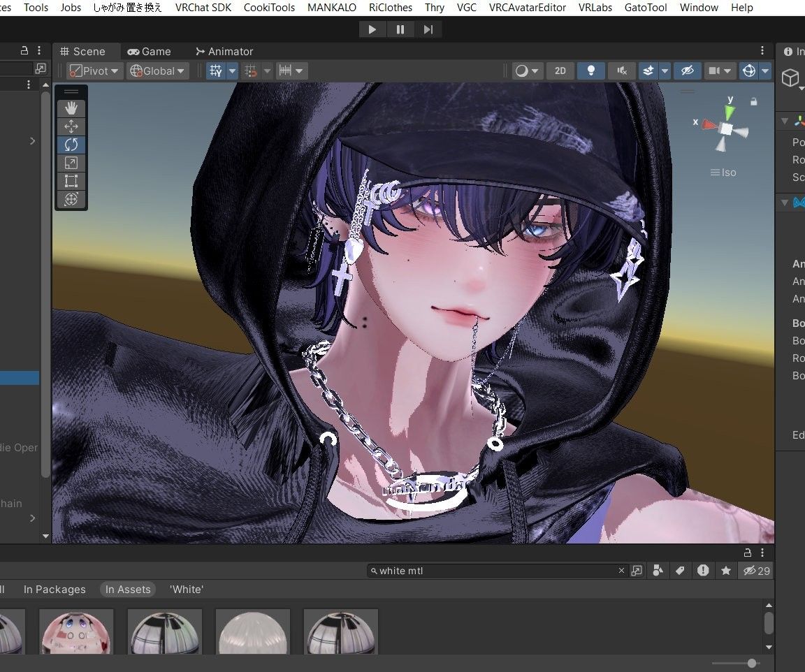Click Search by Type icon
Viewport: 805px width, 672px height.
(658, 571)
